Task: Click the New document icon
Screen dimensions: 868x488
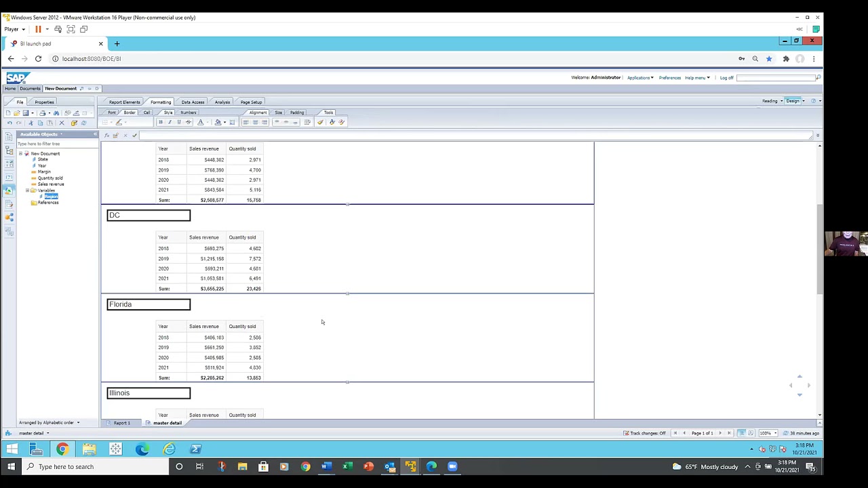Action: tap(7, 113)
